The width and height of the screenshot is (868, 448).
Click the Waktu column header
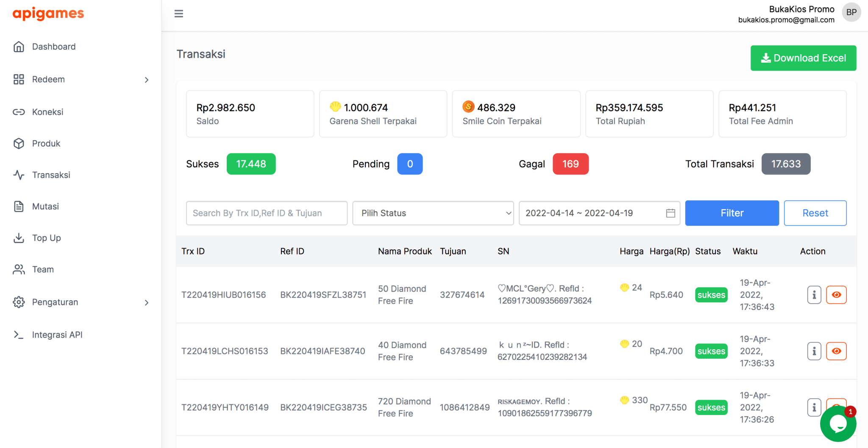click(x=745, y=251)
